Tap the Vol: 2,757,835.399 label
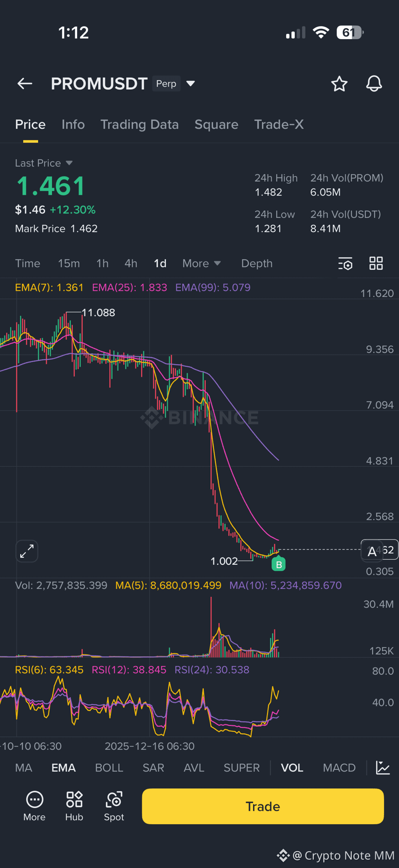Image resolution: width=399 pixels, height=868 pixels. pos(61,586)
